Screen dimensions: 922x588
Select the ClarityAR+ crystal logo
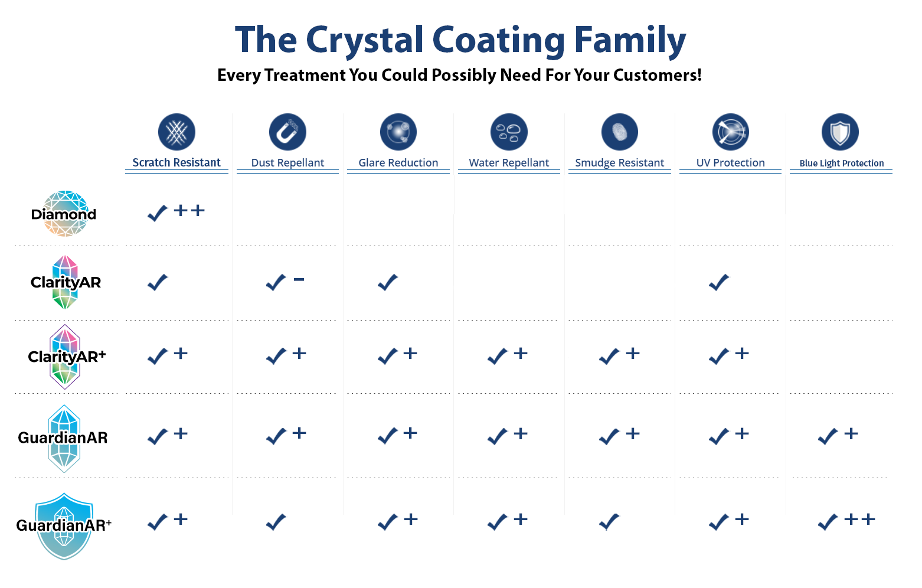66,357
